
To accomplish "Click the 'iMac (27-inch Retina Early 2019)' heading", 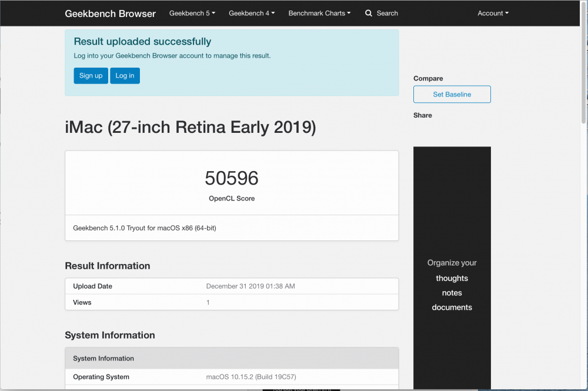I will click(191, 127).
